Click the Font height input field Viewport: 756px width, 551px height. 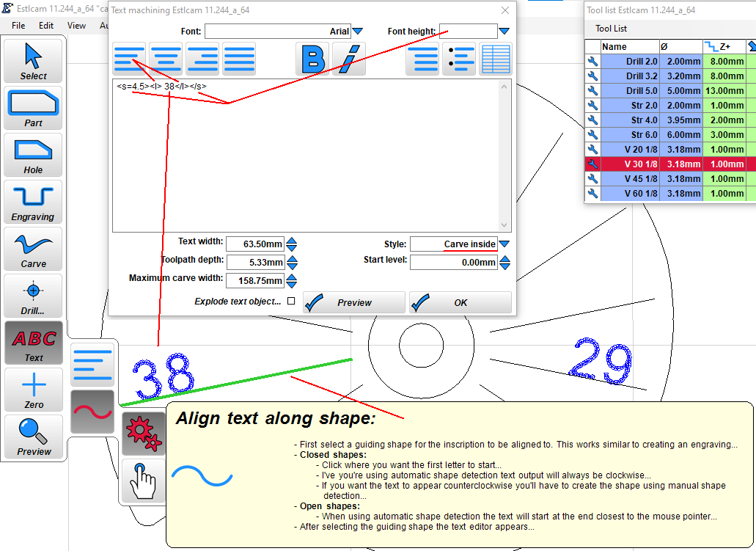pyautogui.click(x=468, y=32)
